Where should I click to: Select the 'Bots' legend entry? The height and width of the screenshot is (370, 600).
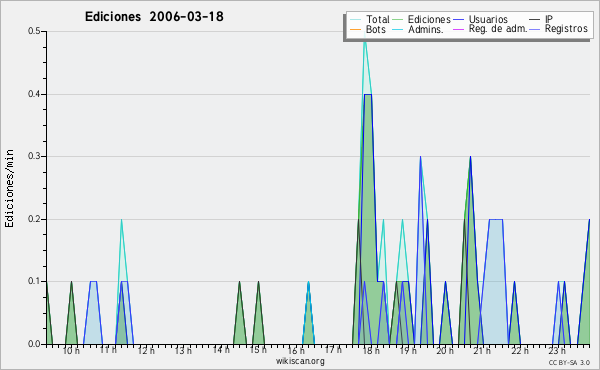point(368,29)
